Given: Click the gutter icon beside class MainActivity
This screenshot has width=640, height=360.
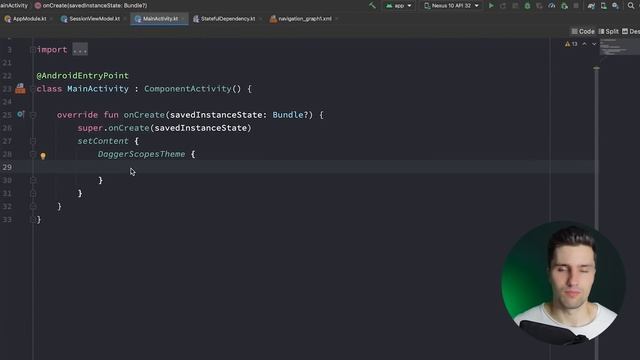Looking at the screenshot, I should click(20, 88).
